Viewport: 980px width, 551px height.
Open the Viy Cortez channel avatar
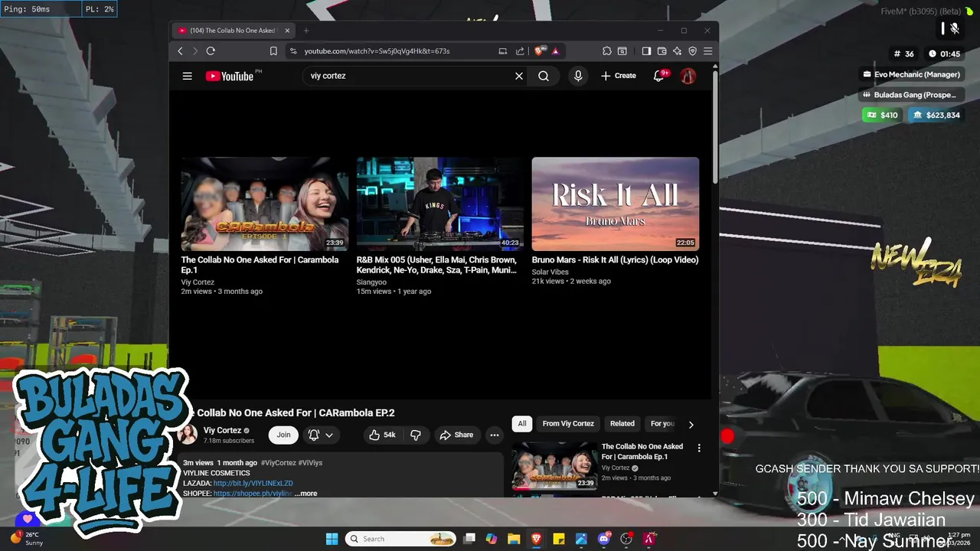188,435
